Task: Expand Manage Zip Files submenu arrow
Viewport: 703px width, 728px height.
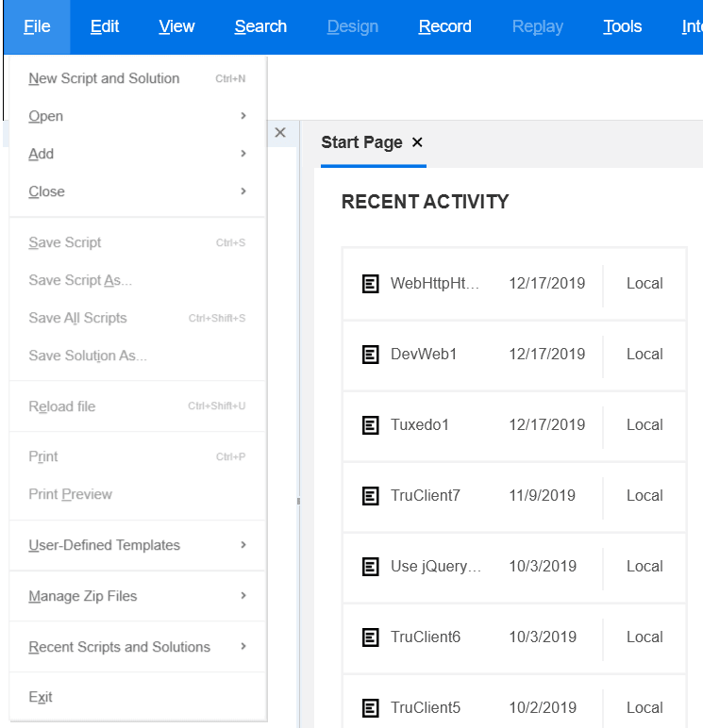Action: (243, 595)
